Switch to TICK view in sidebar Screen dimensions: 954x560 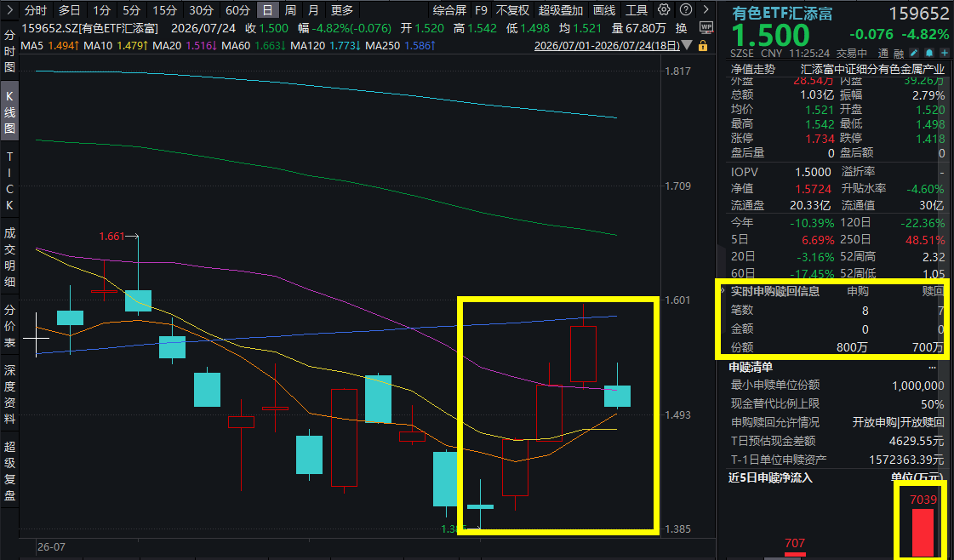point(9,180)
